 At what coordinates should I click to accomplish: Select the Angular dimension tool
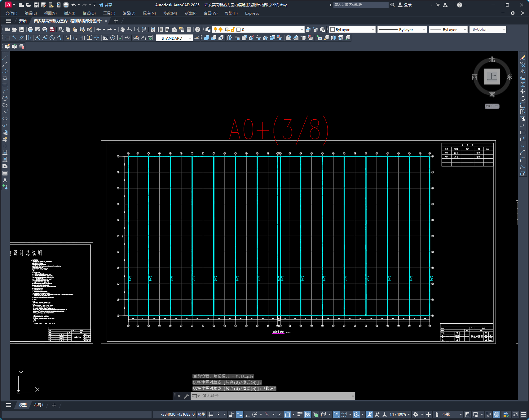[x=59, y=38]
